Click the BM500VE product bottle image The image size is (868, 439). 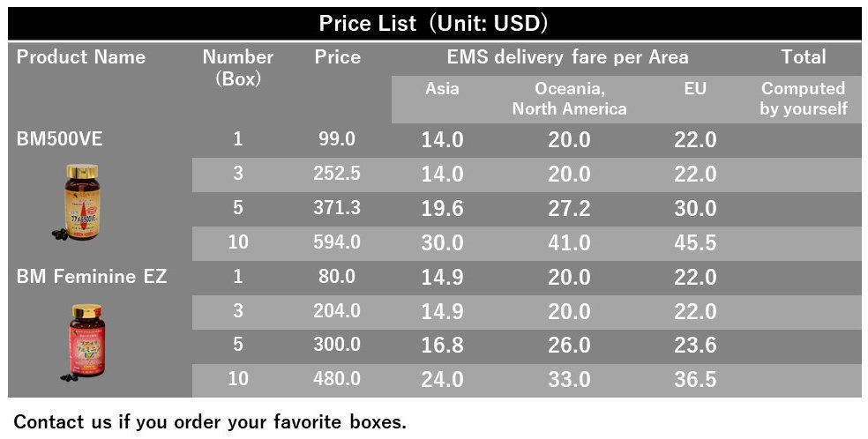80,203
